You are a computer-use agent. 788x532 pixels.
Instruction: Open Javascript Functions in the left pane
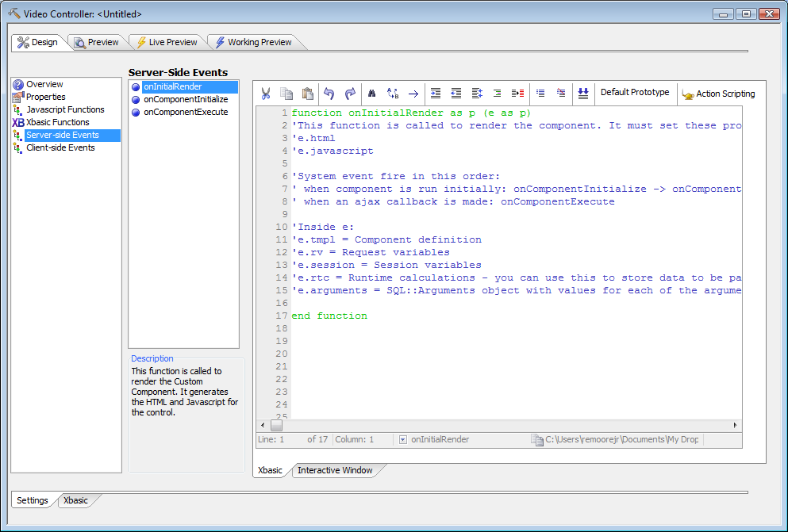pyautogui.click(x=65, y=109)
